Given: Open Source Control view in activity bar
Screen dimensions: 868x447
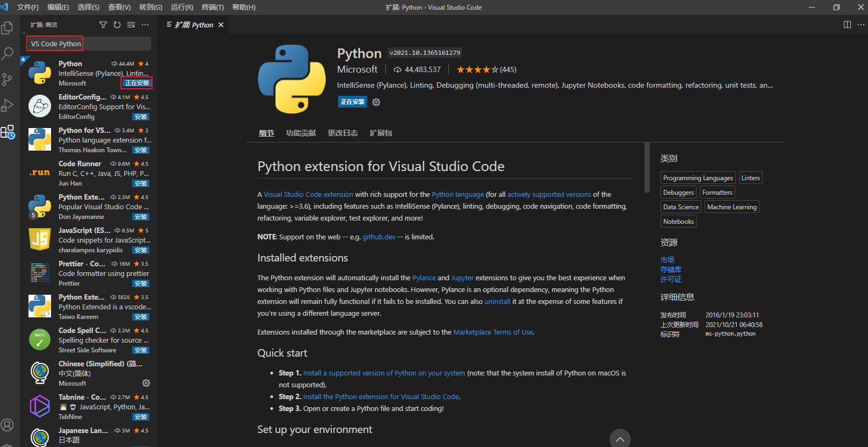Looking at the screenshot, I should (8, 80).
